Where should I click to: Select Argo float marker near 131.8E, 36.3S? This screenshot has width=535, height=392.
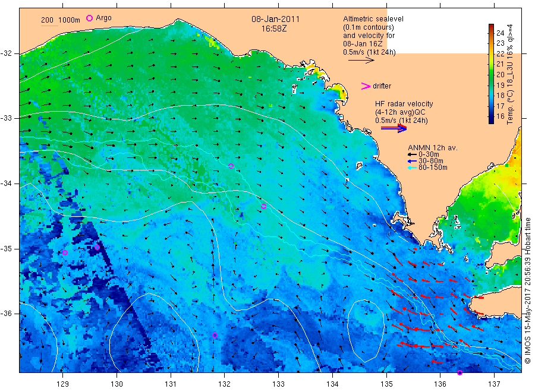coord(215,336)
